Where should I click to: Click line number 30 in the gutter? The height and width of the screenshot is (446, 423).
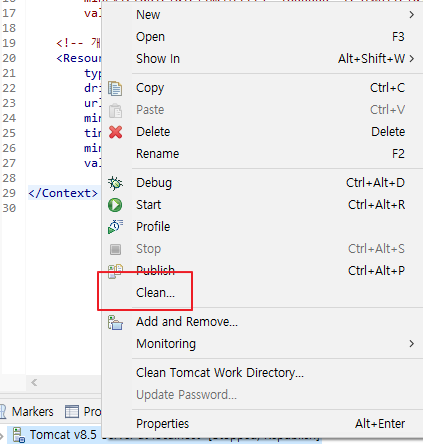point(9,208)
